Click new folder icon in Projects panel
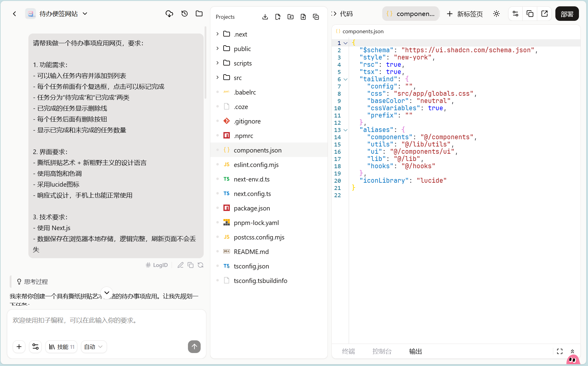 [290, 17]
